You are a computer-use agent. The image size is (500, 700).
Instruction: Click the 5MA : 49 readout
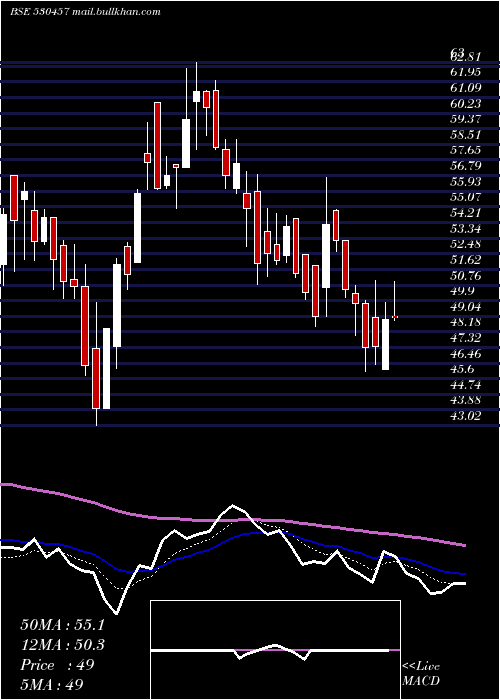point(52,685)
